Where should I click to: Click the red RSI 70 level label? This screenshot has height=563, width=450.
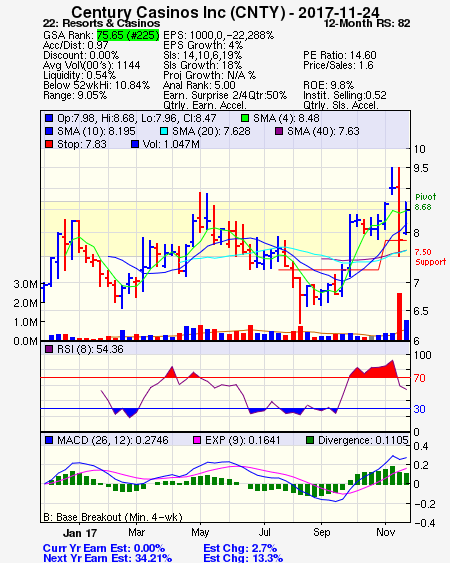[419, 378]
